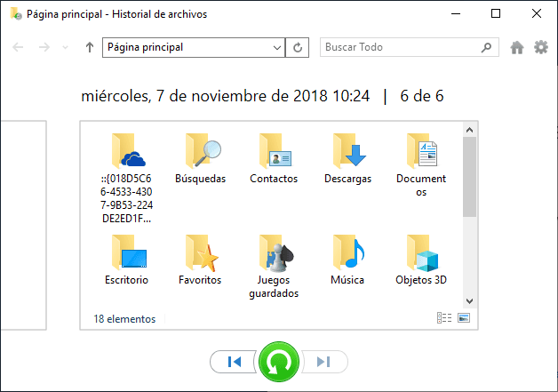Go to the next backup version
The image size is (558, 392).
tap(324, 362)
